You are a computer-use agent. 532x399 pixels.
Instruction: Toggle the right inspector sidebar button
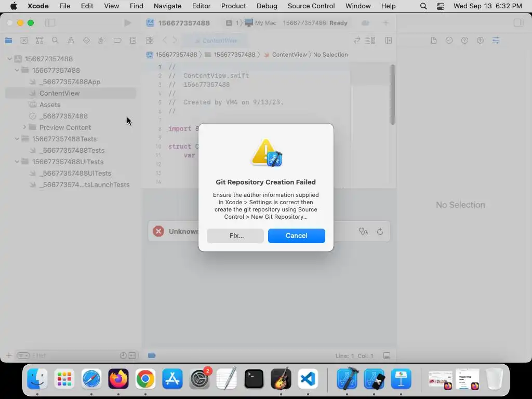519,23
